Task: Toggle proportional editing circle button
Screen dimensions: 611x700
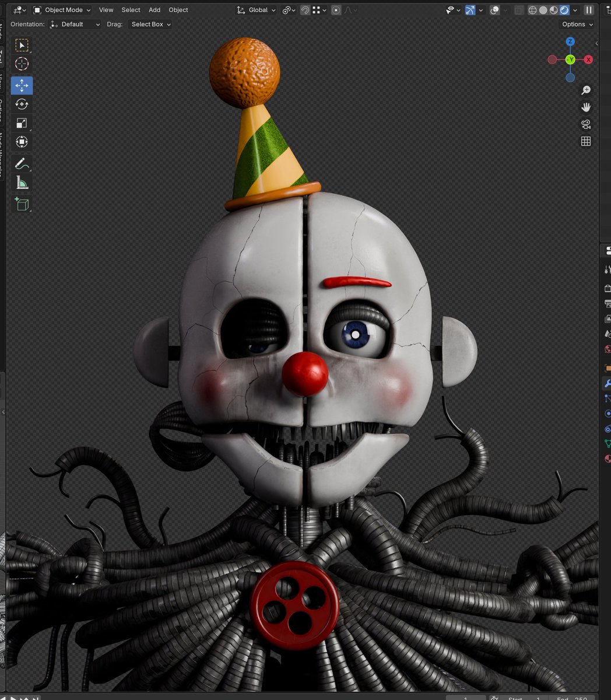Action: point(336,10)
